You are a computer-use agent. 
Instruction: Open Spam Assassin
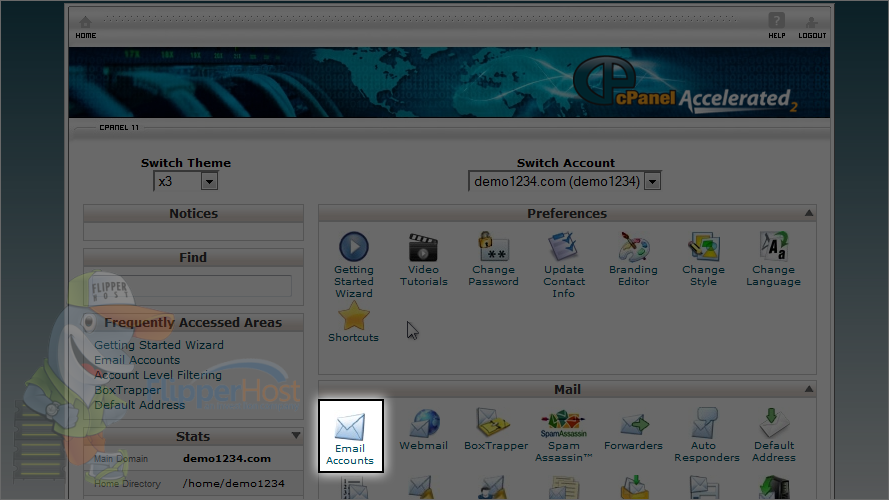pos(564,436)
